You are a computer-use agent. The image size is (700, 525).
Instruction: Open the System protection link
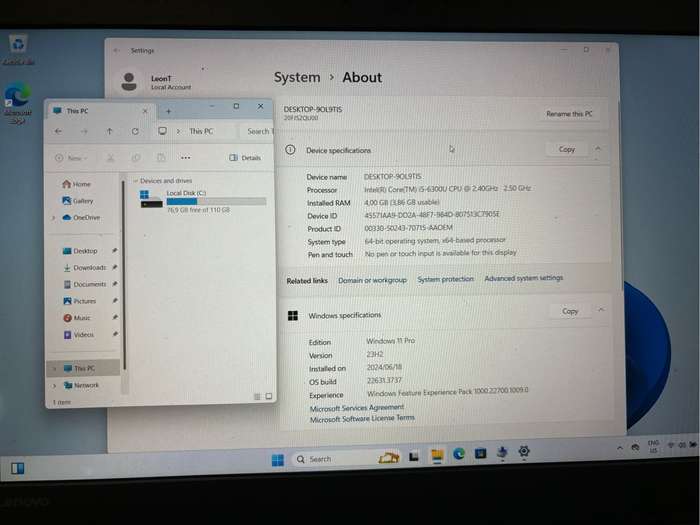[446, 279]
